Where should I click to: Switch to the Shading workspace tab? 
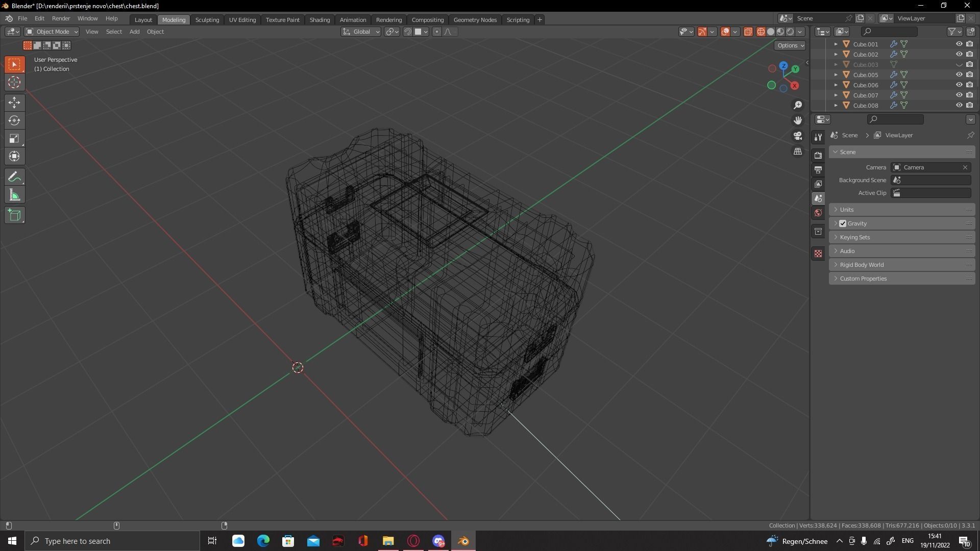320,19
